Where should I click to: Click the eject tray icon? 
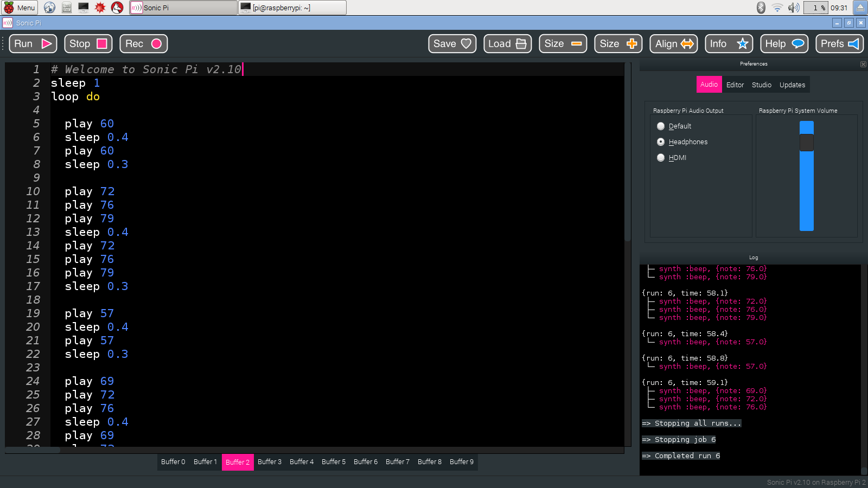[860, 8]
